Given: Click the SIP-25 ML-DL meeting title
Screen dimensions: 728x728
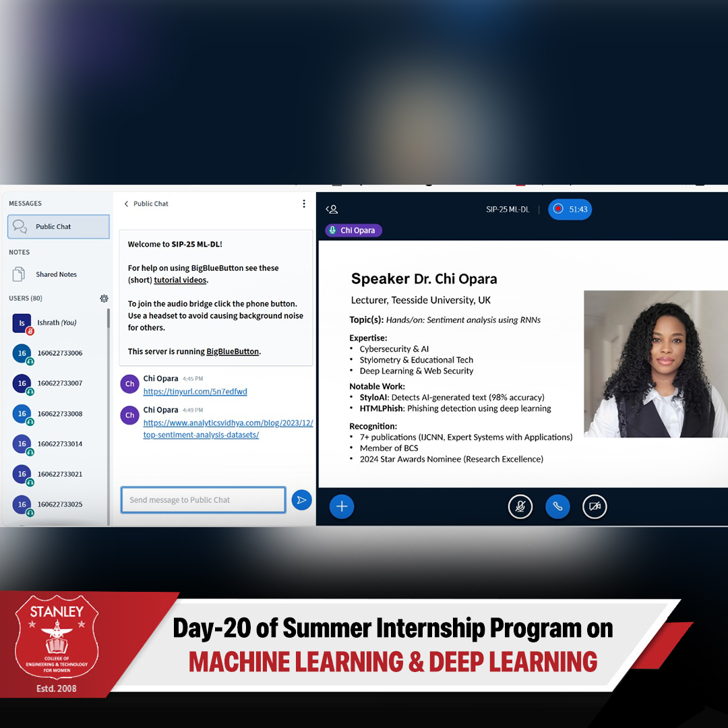Looking at the screenshot, I should coord(508,210).
